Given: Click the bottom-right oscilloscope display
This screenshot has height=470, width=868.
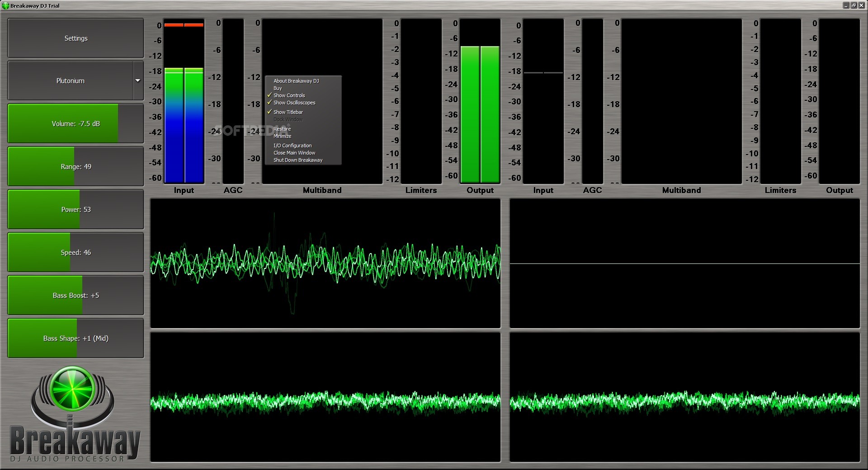Looking at the screenshot, I should pyautogui.click(x=685, y=397).
